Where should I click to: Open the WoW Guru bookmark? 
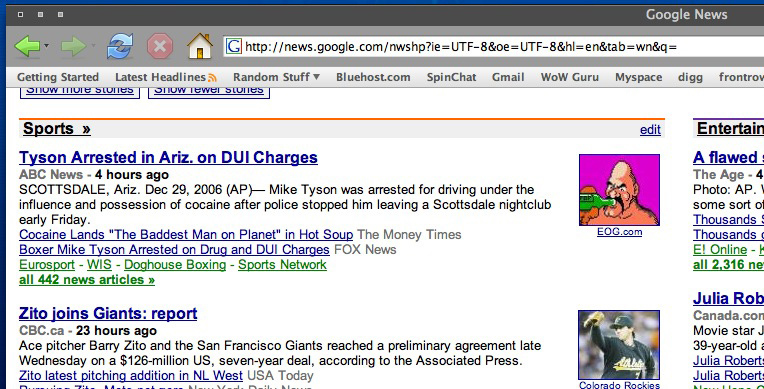coord(569,77)
